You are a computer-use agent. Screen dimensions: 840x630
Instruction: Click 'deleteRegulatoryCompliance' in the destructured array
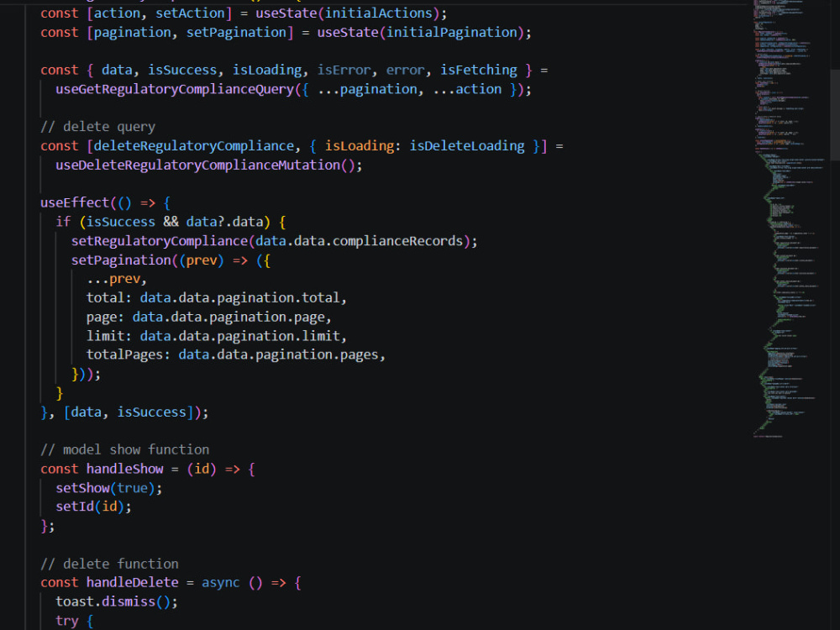(194, 146)
